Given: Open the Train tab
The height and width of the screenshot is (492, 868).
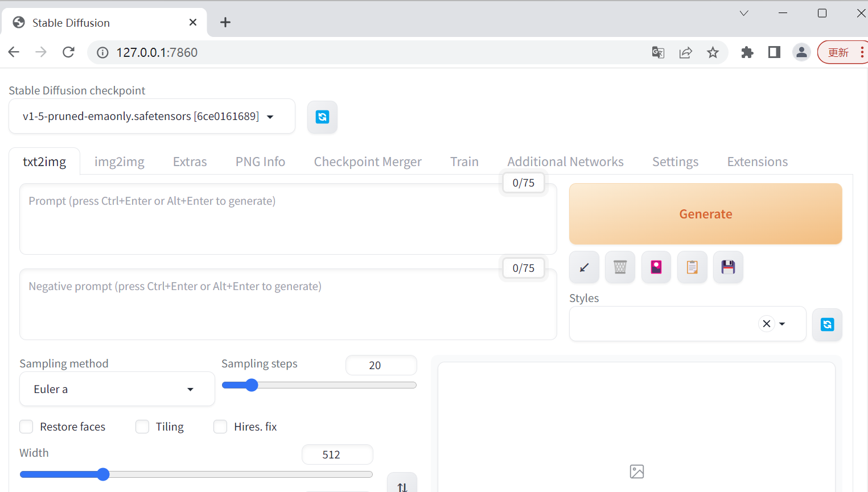Looking at the screenshot, I should pyautogui.click(x=464, y=162).
